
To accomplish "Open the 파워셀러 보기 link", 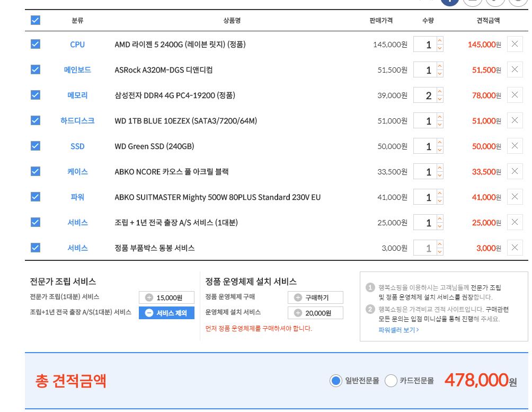I will point(398,330).
